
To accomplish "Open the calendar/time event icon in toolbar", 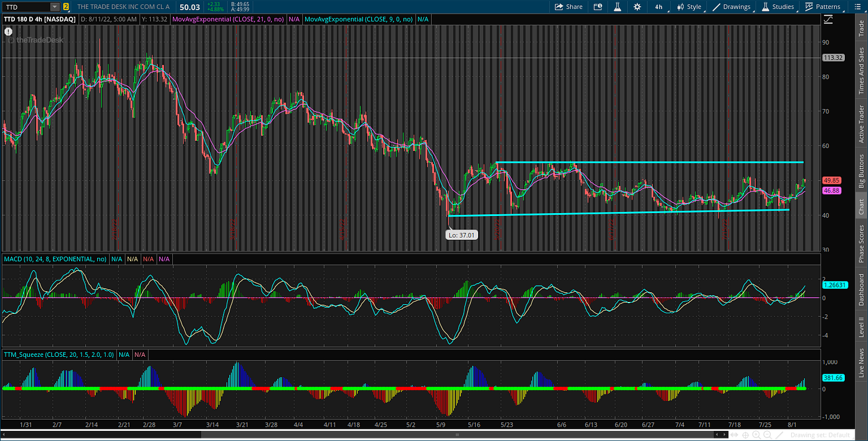I will tap(598, 7).
